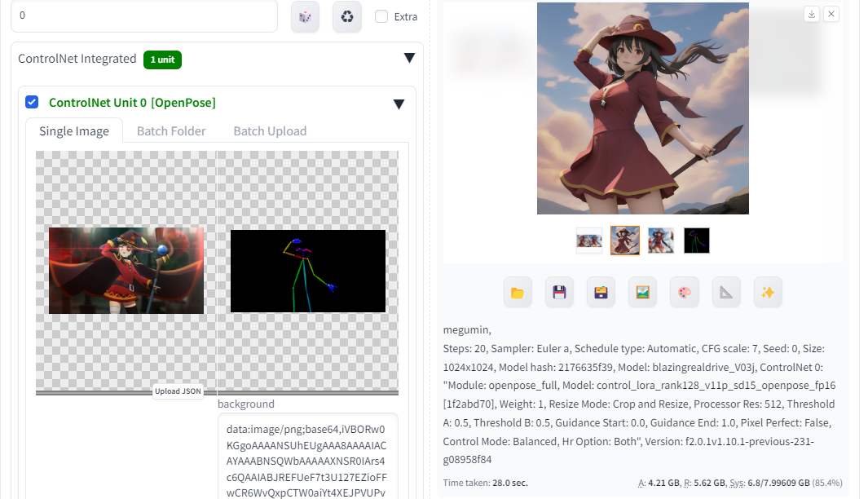Click the green 1 unit badge
Screen dimensions: 868x499
pyautogui.click(x=162, y=60)
